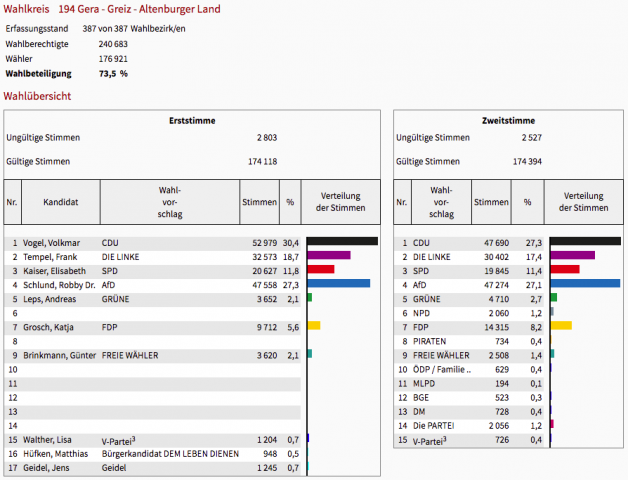The height and width of the screenshot is (480, 628).
Task: Select the Wahlbeteiligung 73,5 % value
Action: [113, 74]
